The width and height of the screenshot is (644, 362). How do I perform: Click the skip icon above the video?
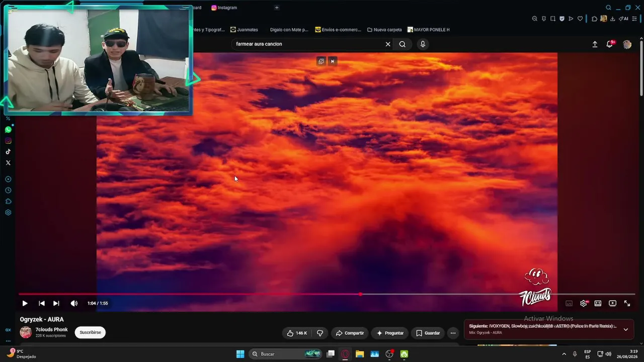pyautogui.click(x=332, y=61)
